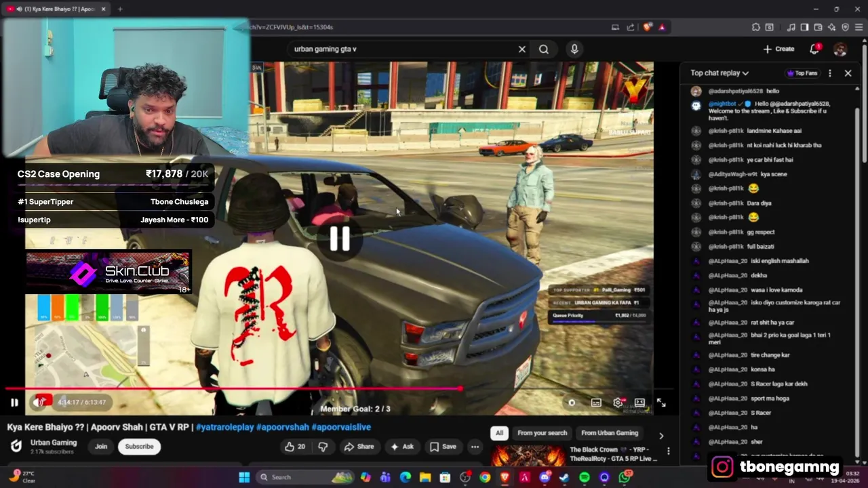This screenshot has height=488, width=868.
Task: Start voice search with the microphone icon
Action: click(x=574, y=49)
